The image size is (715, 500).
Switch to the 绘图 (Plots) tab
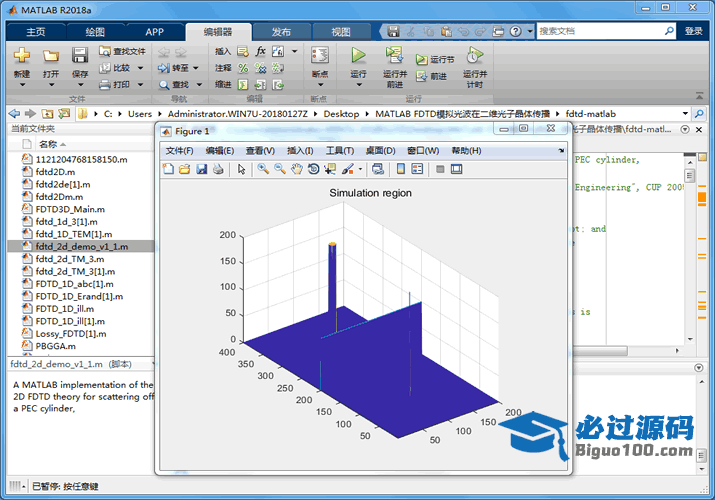(95, 32)
